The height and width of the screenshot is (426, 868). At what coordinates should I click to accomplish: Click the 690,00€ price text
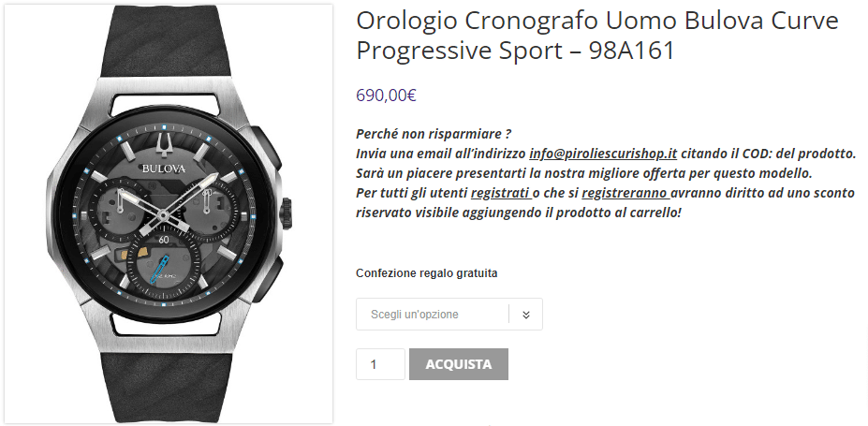[x=386, y=95]
